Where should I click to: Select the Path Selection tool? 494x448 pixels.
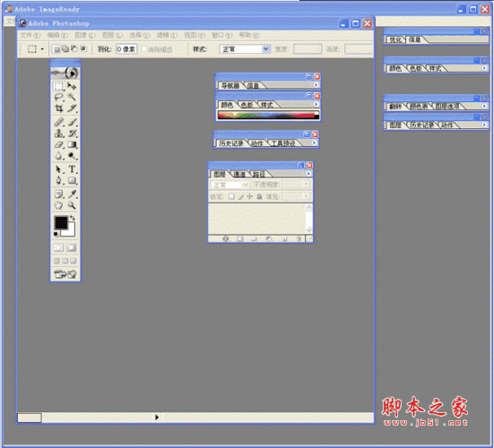click(x=59, y=169)
